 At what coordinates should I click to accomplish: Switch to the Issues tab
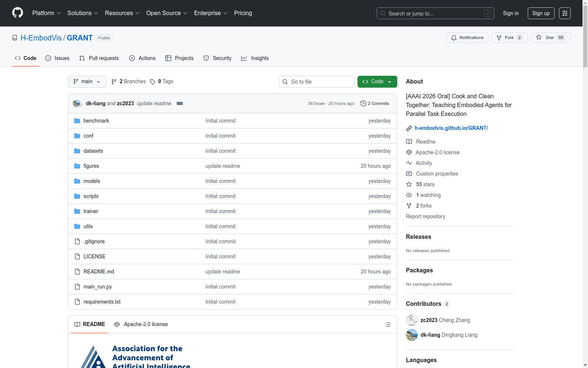[57, 58]
